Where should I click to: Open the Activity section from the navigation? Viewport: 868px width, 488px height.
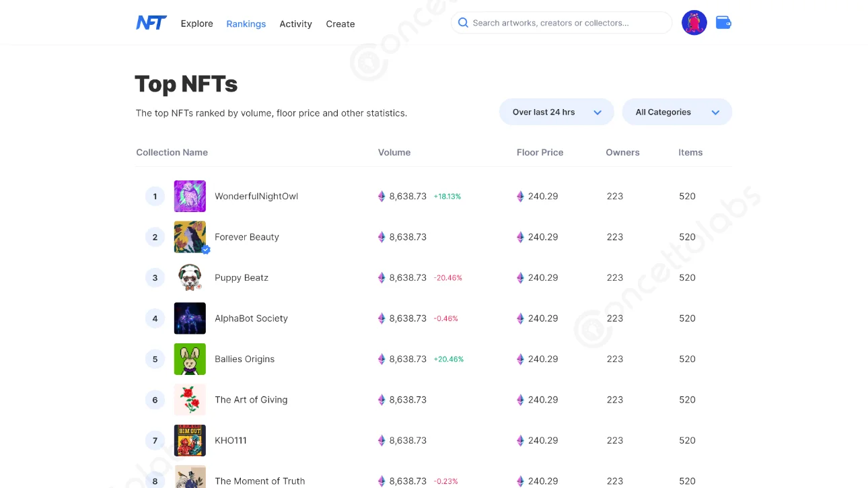pyautogui.click(x=295, y=24)
